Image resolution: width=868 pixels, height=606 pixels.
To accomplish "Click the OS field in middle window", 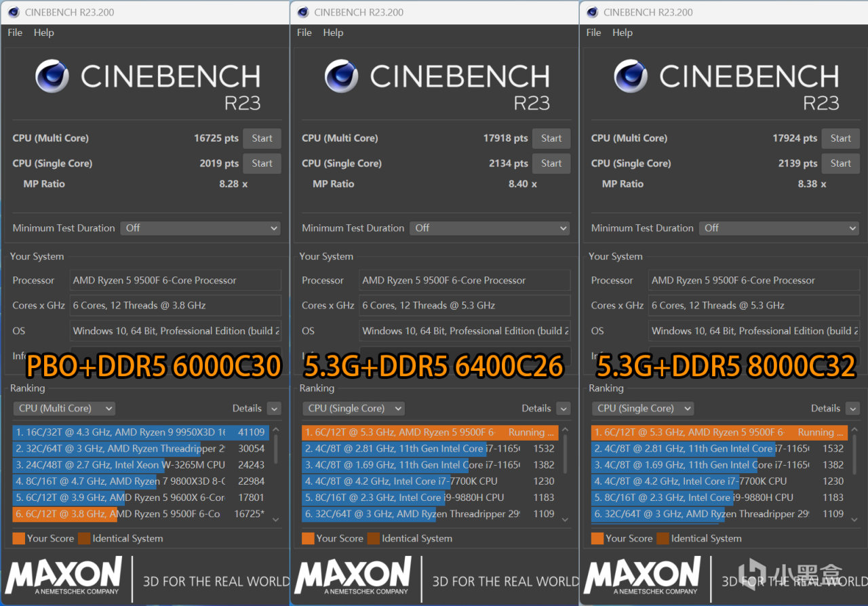I will pyautogui.click(x=465, y=331).
